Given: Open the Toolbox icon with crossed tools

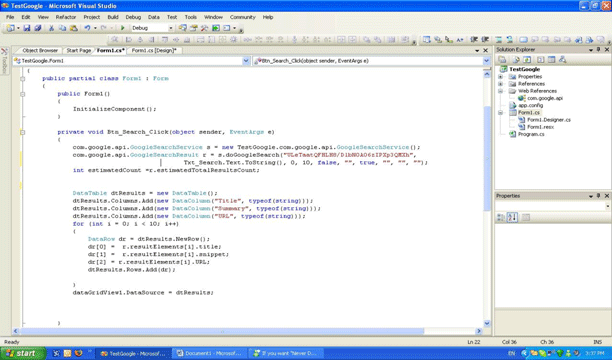Looking at the screenshot, I should [x=205, y=28].
